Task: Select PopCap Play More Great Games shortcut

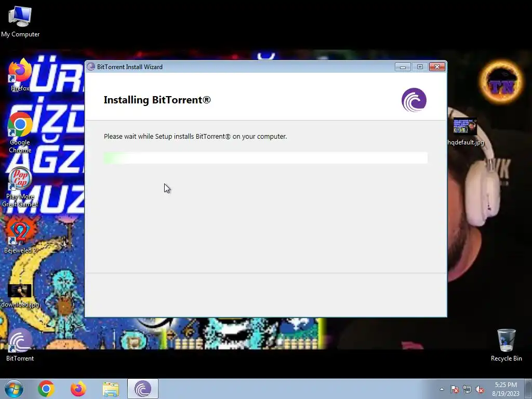Action: click(x=20, y=187)
